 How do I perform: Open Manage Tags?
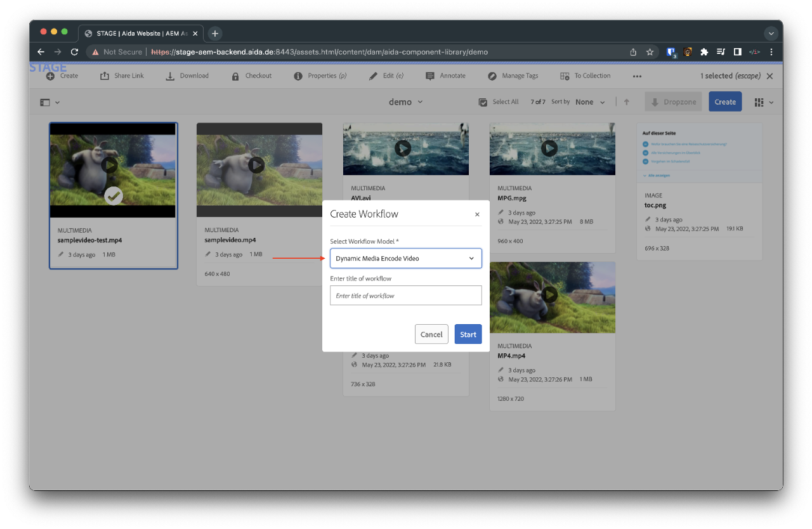(x=513, y=75)
